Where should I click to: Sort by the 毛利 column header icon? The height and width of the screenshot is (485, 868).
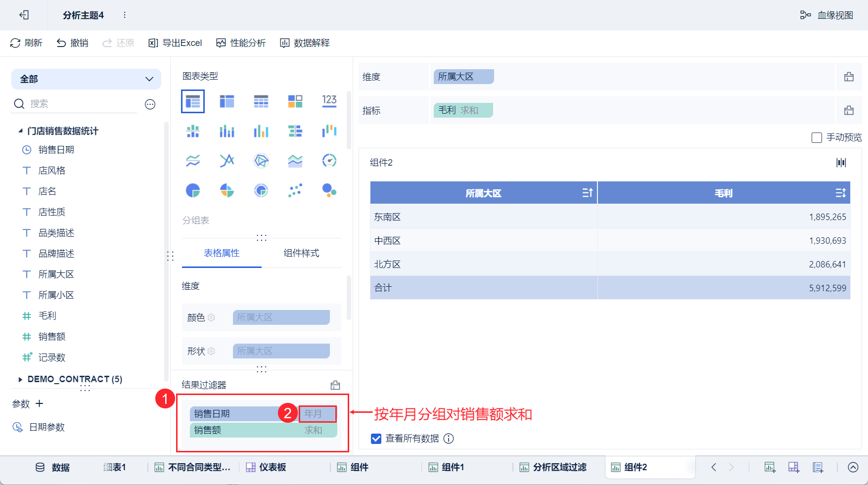[841, 193]
